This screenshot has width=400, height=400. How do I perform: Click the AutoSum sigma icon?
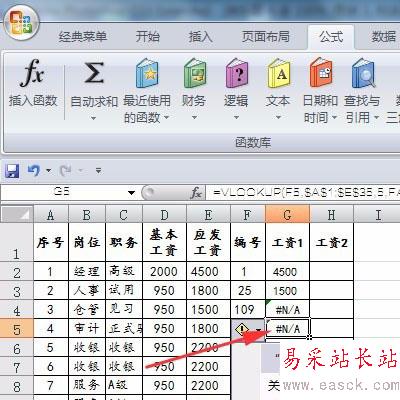[94, 72]
